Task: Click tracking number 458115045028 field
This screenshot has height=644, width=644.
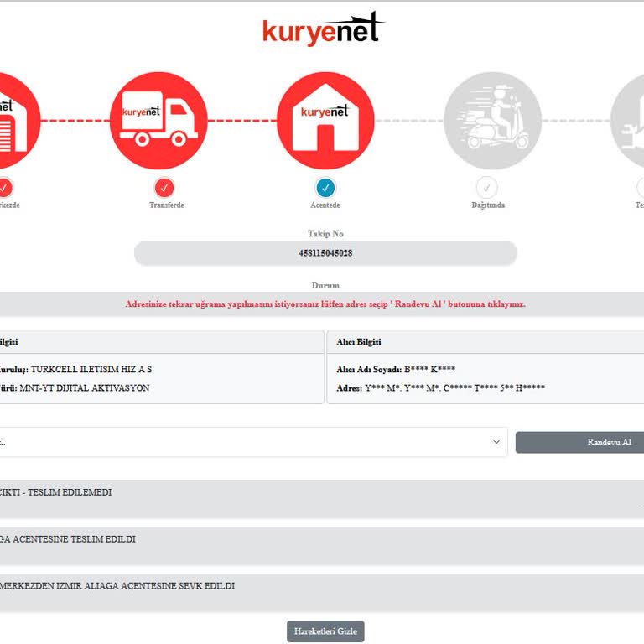Action: point(325,253)
